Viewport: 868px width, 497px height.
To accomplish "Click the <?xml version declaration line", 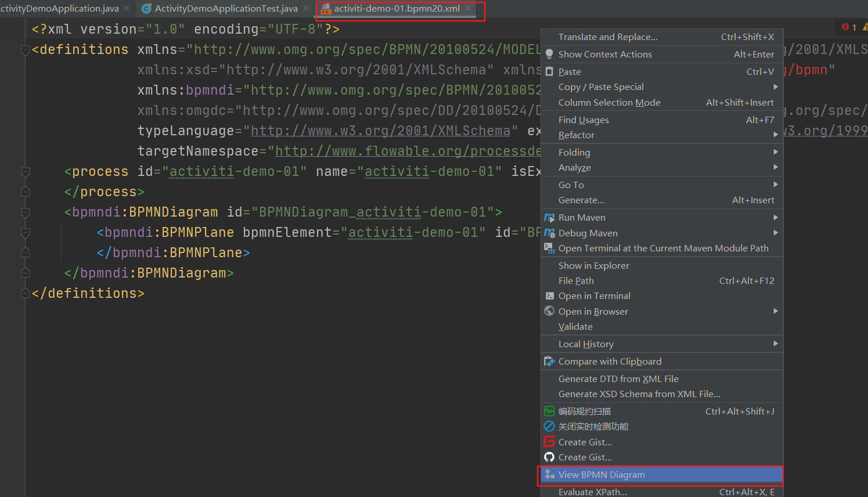I will coord(186,29).
